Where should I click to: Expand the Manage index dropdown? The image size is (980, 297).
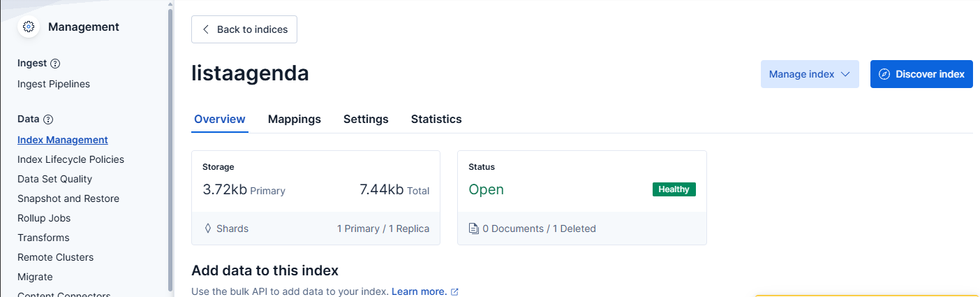point(809,74)
